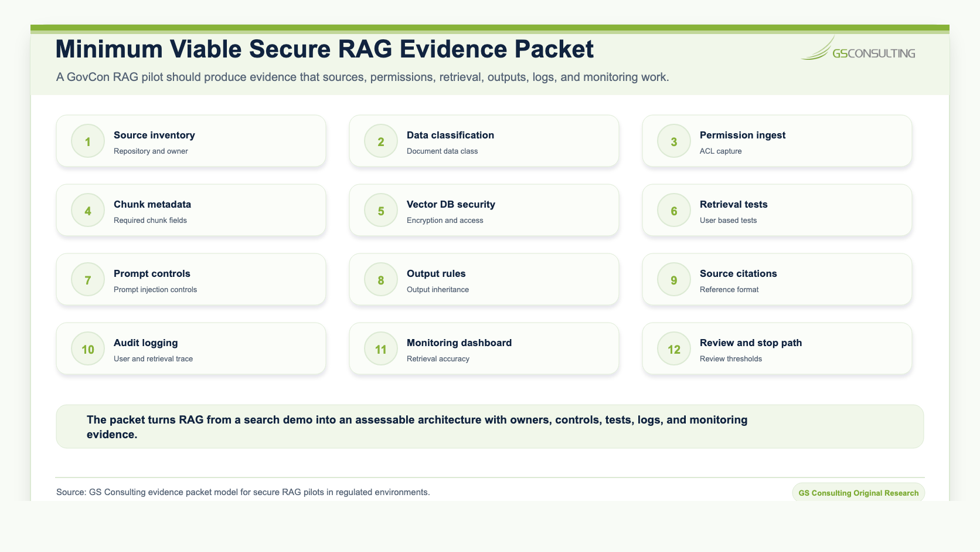The height and width of the screenshot is (552, 980).
Task: Click the Required chunk fields subtitle
Action: (150, 221)
